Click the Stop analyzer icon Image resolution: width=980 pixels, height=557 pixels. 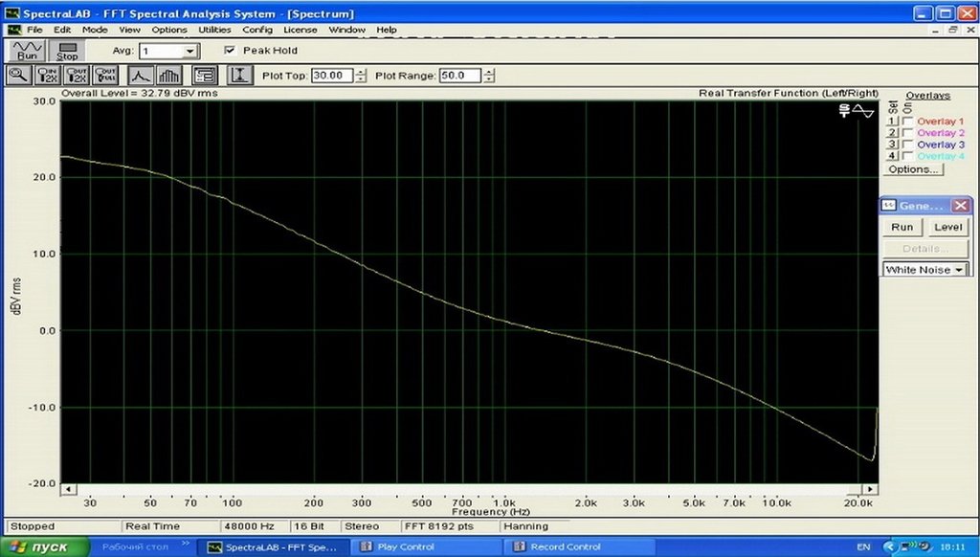click(67, 50)
